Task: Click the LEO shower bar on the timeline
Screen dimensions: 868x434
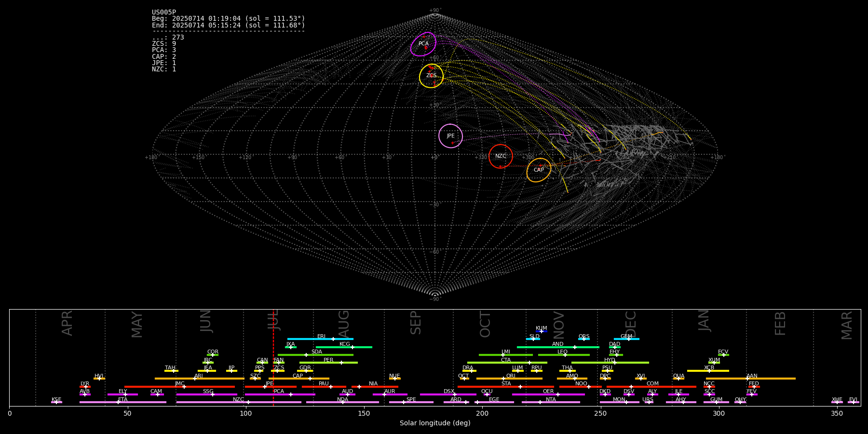Action: [564, 355]
